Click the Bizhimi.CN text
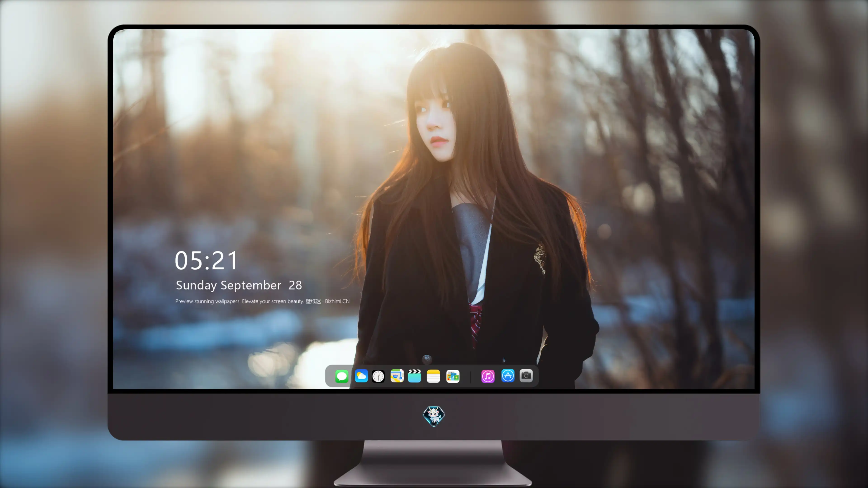The height and width of the screenshot is (488, 868). coord(337,301)
